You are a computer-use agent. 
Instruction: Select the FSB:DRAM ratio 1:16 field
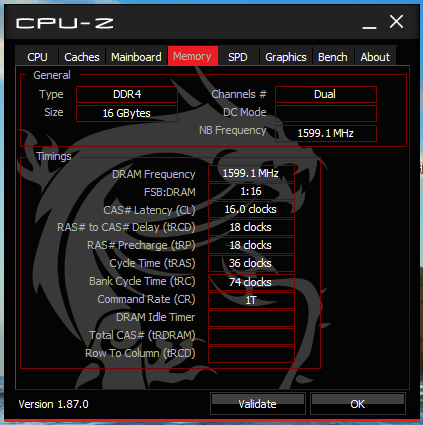click(x=251, y=191)
